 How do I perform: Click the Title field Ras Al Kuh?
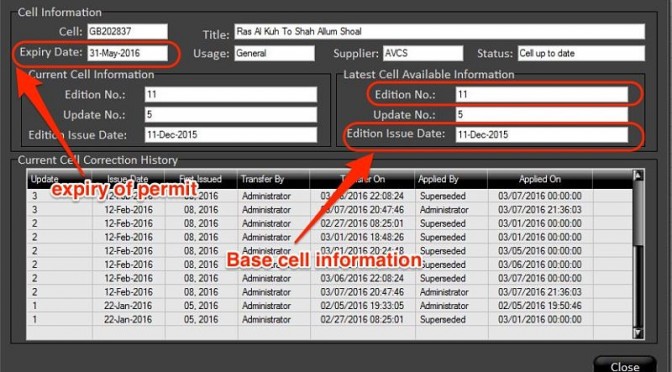439,31
